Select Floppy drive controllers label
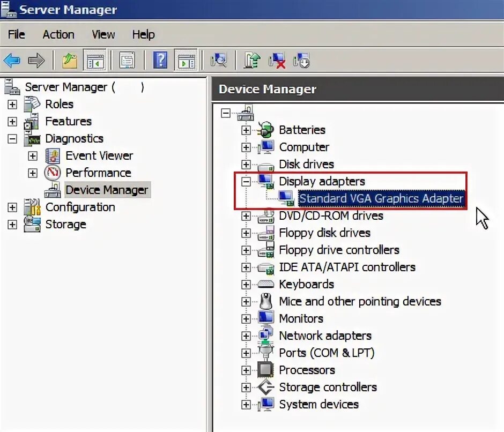This screenshot has height=432, width=504. click(339, 250)
